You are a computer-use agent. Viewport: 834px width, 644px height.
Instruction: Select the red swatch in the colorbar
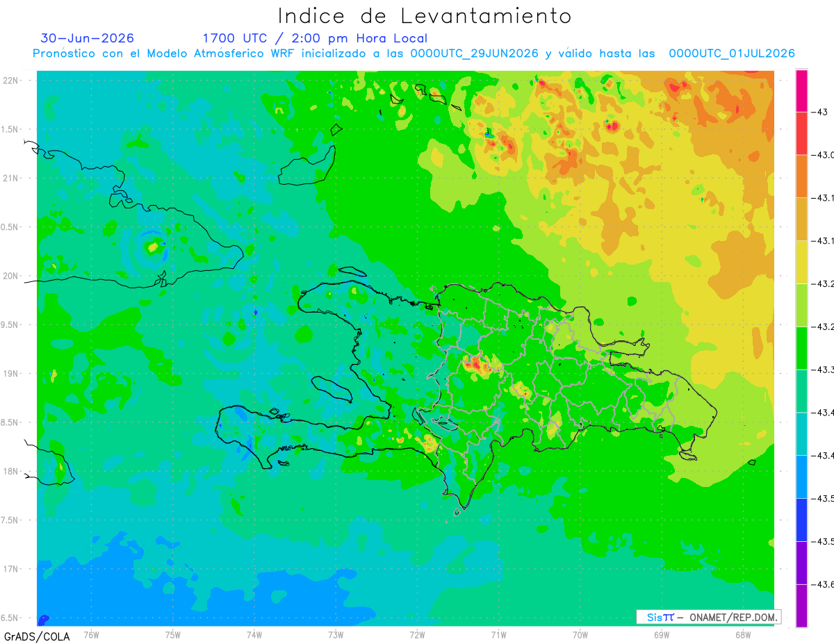click(x=801, y=133)
